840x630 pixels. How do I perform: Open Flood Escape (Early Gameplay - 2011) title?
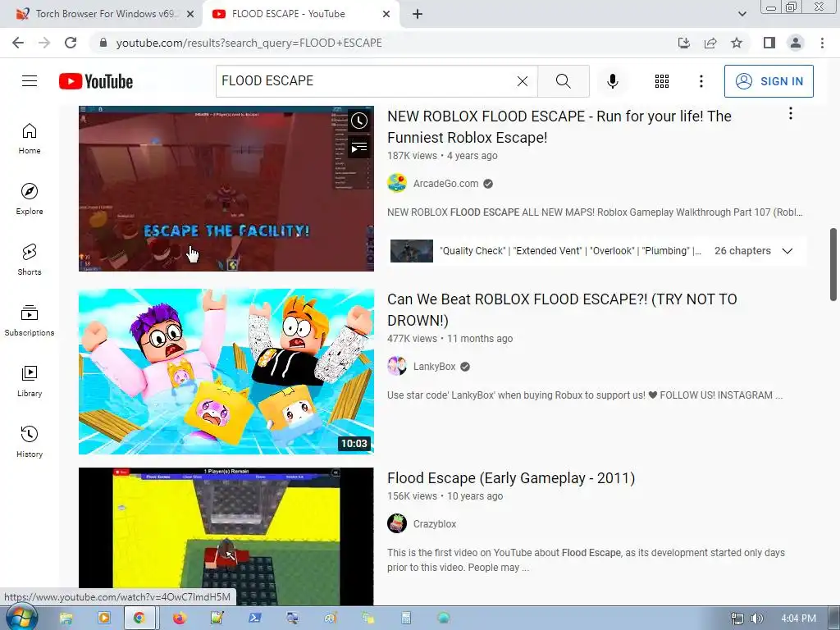511,478
